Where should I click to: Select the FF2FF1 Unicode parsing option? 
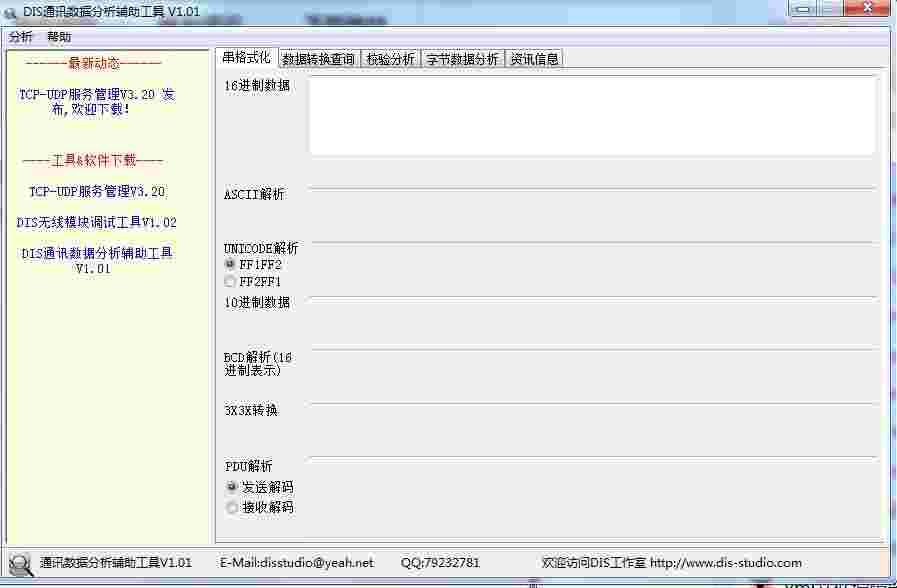point(230,282)
